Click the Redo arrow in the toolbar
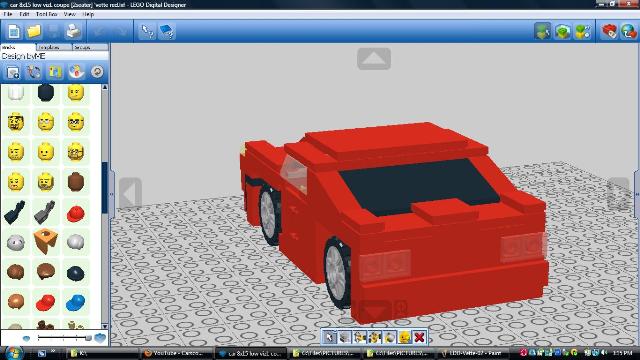 click(121, 31)
